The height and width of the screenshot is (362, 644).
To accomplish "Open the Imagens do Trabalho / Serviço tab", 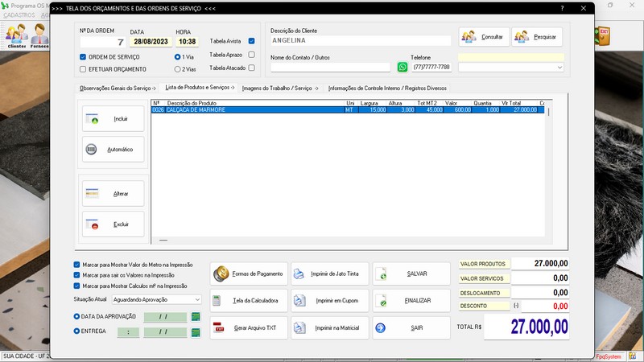I will [280, 88].
